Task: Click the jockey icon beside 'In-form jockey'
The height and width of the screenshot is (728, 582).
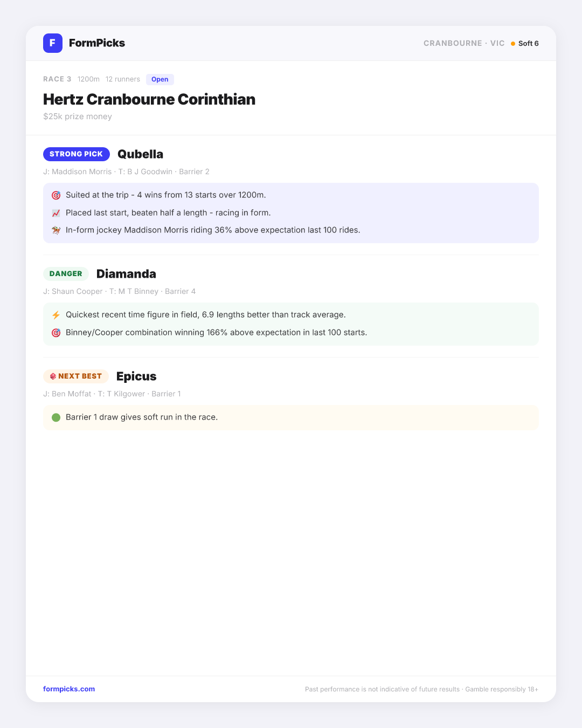Action: [x=56, y=230]
